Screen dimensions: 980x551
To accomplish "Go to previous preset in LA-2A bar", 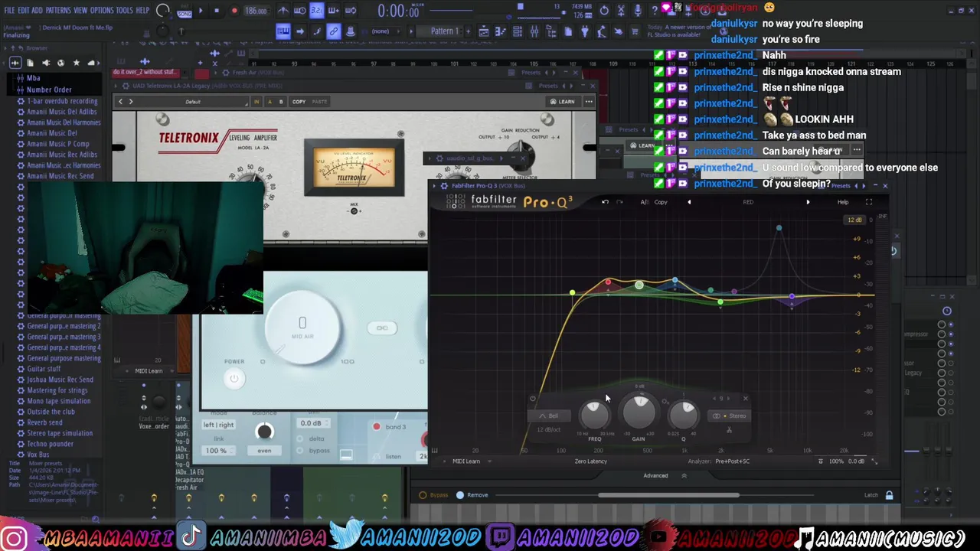I will pyautogui.click(x=120, y=102).
